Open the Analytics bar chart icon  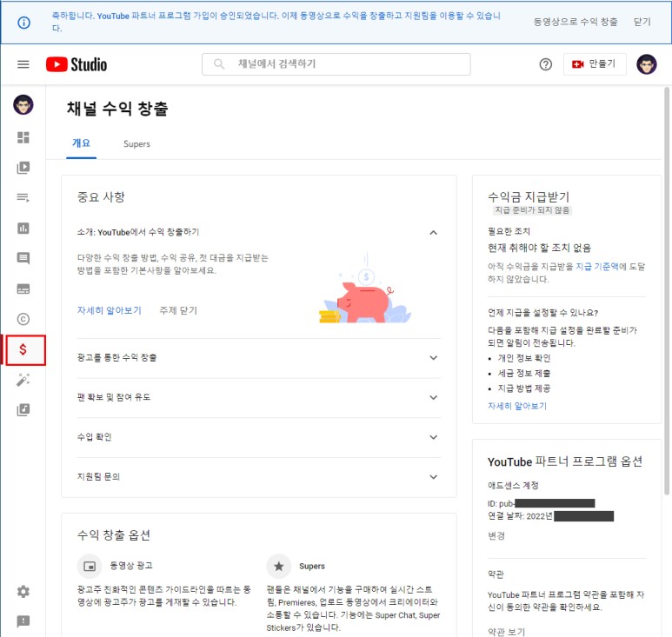point(23,229)
